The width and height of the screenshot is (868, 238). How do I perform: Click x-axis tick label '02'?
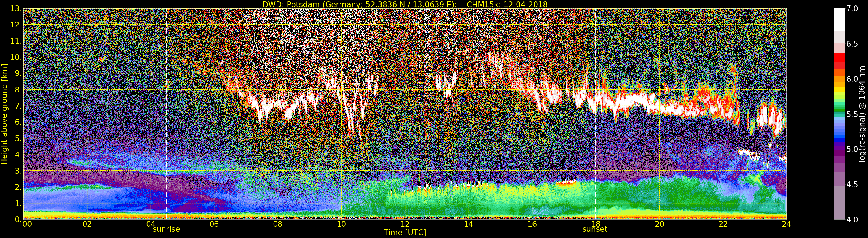click(x=87, y=224)
